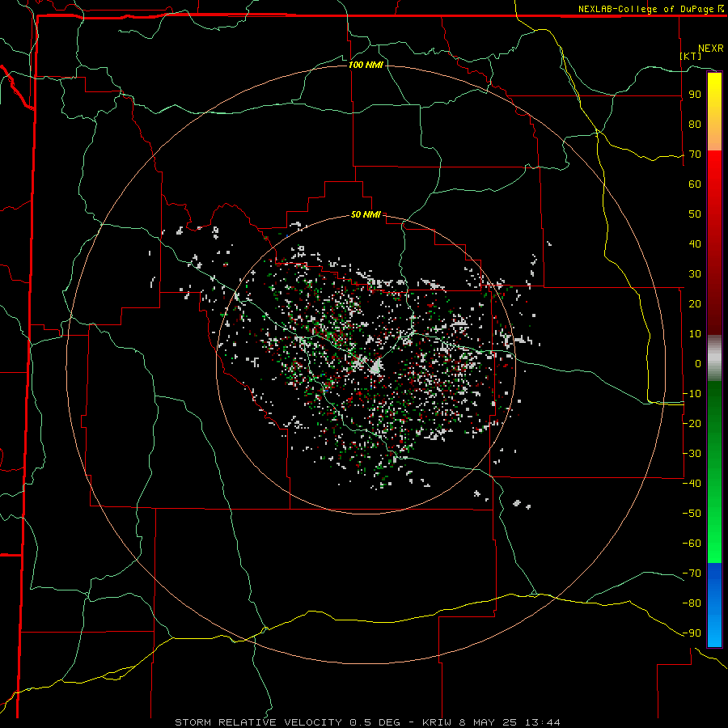
Task: Select the 40 value on velocity scale
Action: [695, 243]
